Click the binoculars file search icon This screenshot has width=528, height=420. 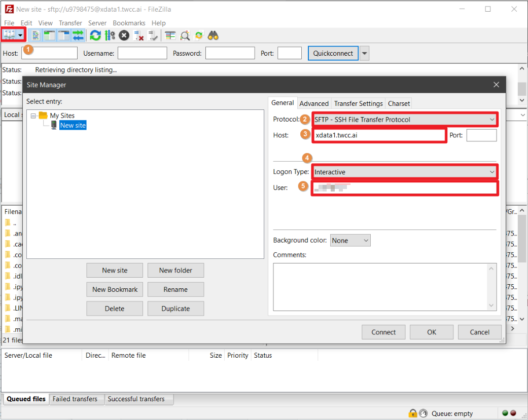point(213,35)
